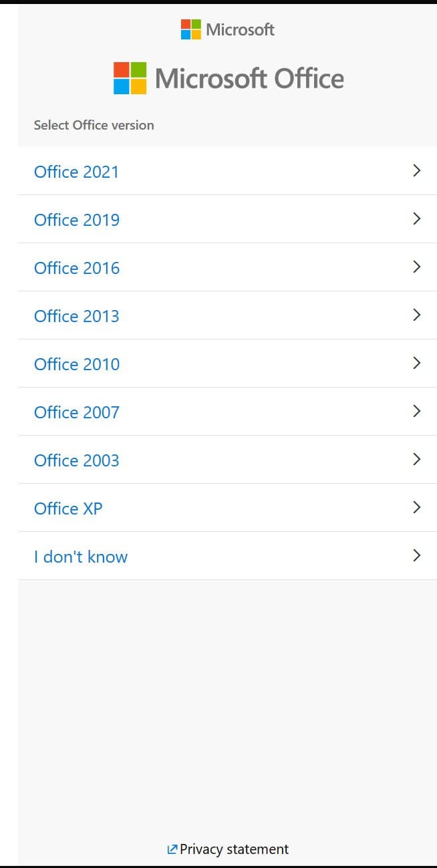Image resolution: width=437 pixels, height=868 pixels.
Task: Select Office 2021 from the list
Action: (x=76, y=172)
